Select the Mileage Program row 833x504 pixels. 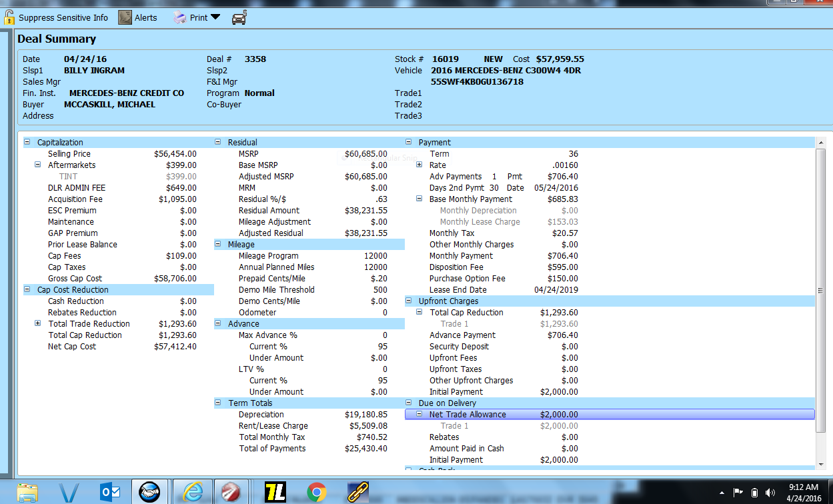[309, 255]
